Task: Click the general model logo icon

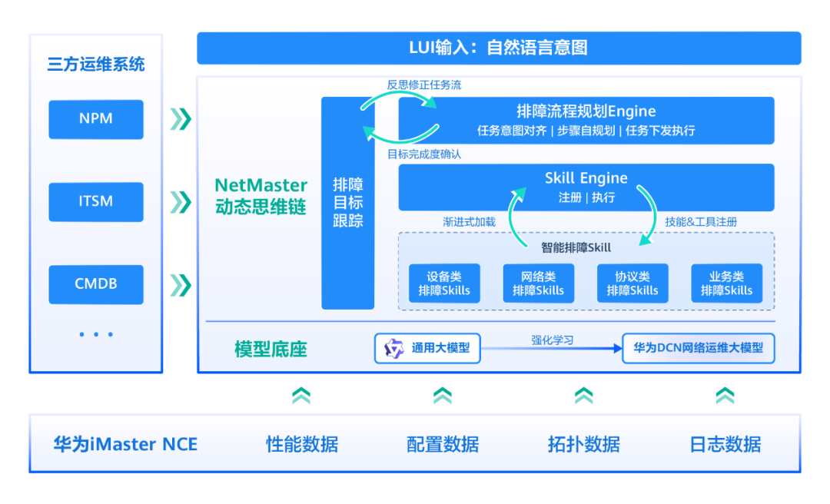Action: [393, 348]
